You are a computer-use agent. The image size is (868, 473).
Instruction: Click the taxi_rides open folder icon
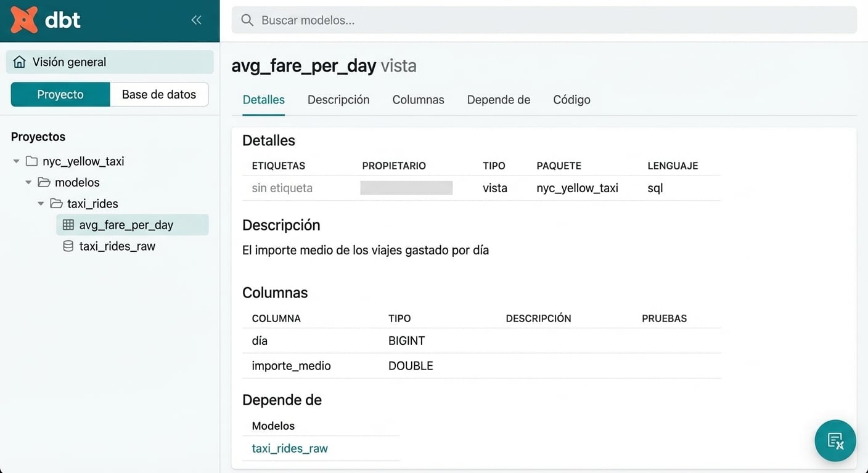tap(56, 203)
